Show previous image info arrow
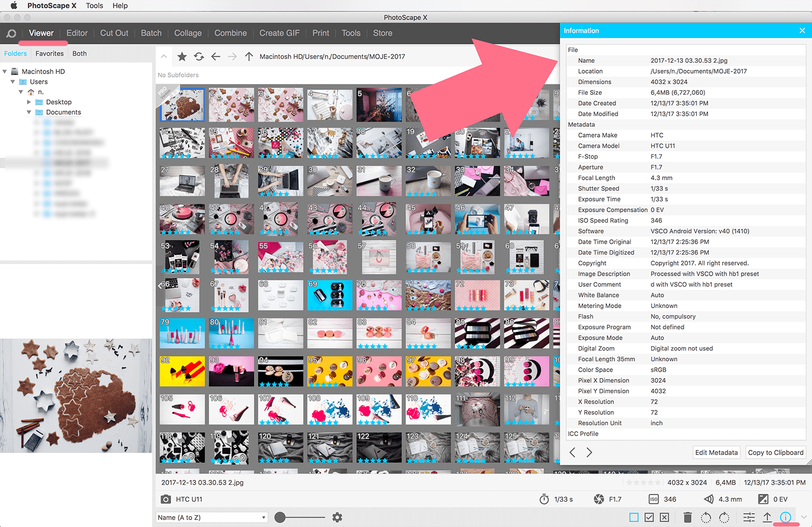The height and width of the screenshot is (527, 812). [572, 452]
